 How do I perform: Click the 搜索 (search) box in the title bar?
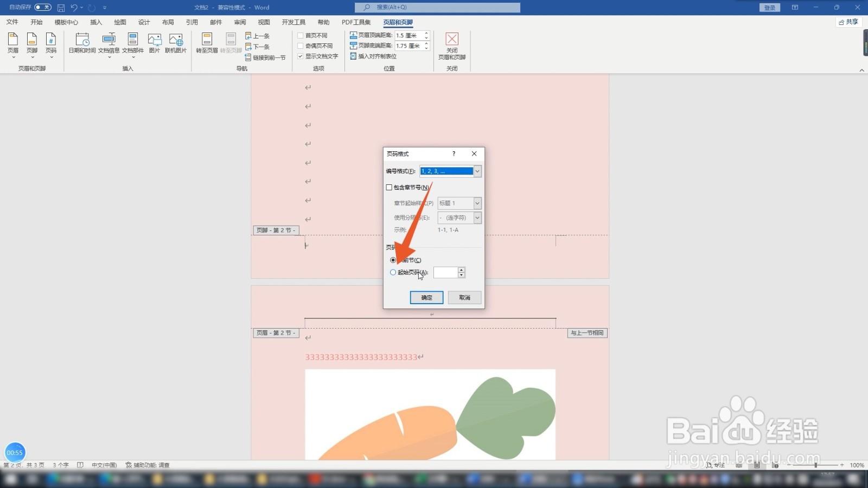437,8
